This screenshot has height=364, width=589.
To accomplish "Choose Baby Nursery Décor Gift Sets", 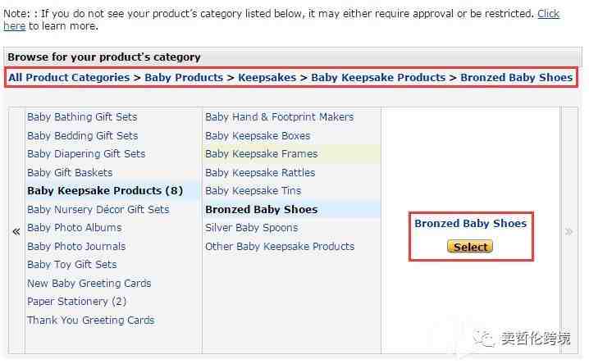I will (98, 210).
